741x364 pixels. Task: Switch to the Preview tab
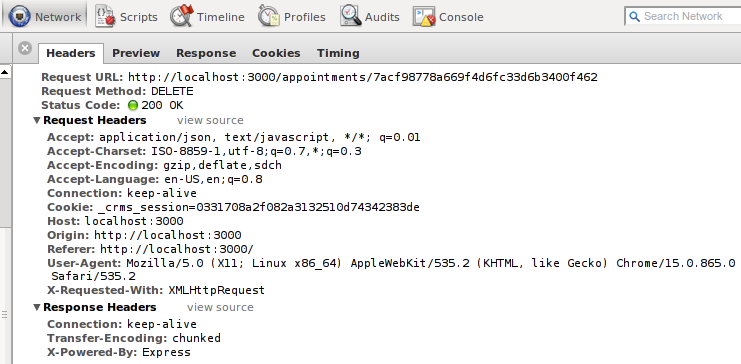pyautogui.click(x=136, y=53)
